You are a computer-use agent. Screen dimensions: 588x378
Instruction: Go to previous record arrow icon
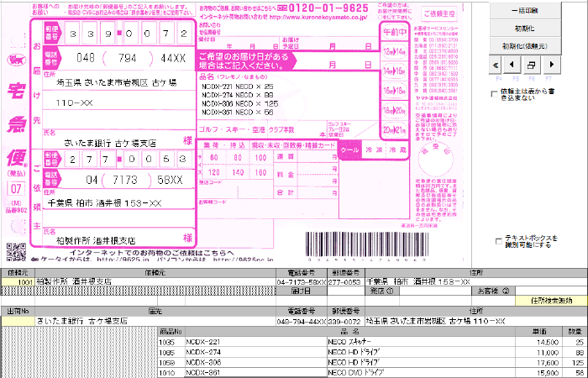tap(512, 66)
